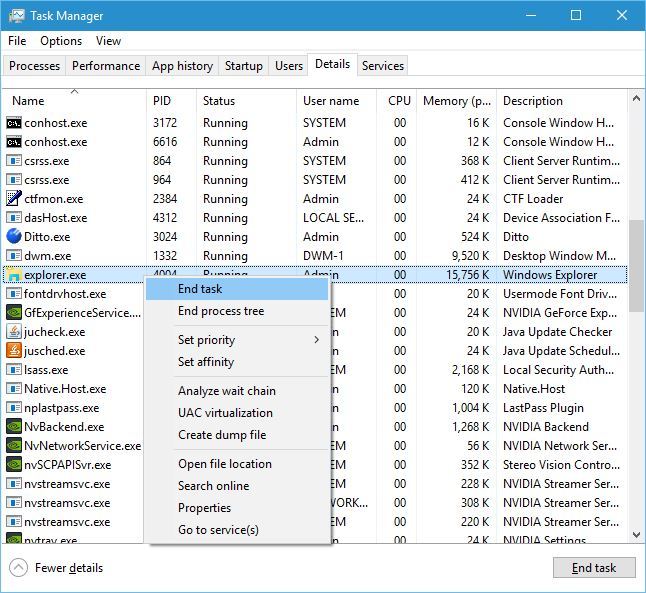Viewport: 646px width, 593px height.
Task: Click the vertical scrollbar thumb
Action: pyautogui.click(x=638, y=266)
